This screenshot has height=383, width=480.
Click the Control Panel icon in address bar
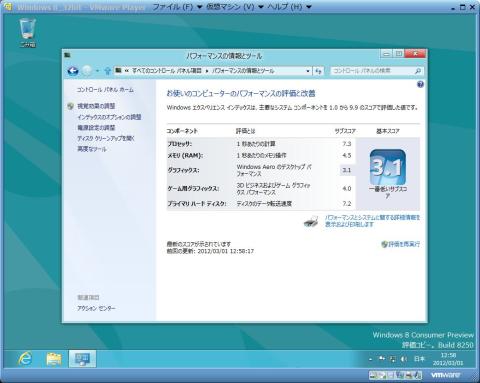tap(118, 70)
